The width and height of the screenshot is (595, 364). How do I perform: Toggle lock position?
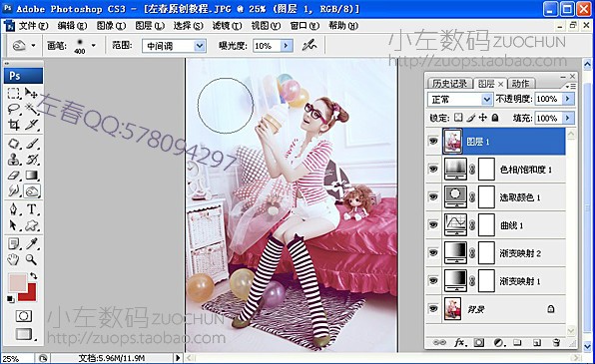[482, 118]
